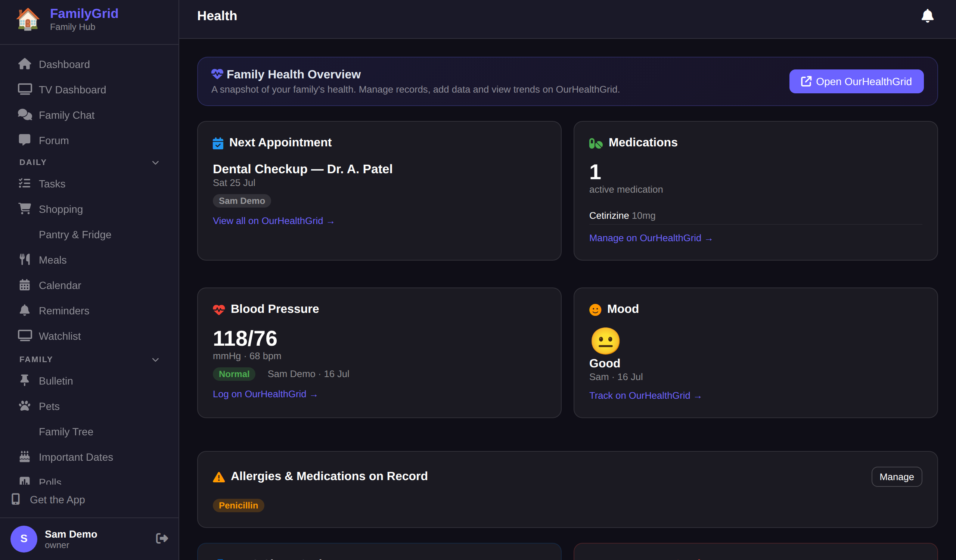Click Manage button for allergies record
The image size is (956, 560).
click(x=897, y=477)
